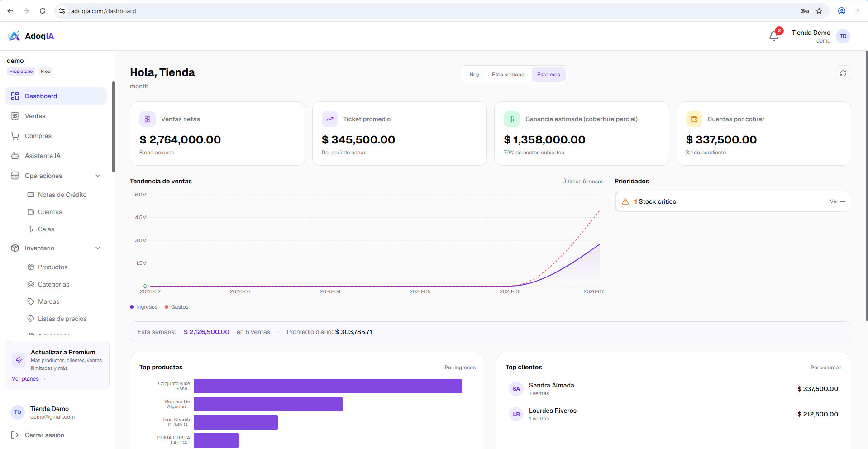The image size is (868, 449).
Task: Click the Ventas netas card icon
Action: click(x=148, y=119)
